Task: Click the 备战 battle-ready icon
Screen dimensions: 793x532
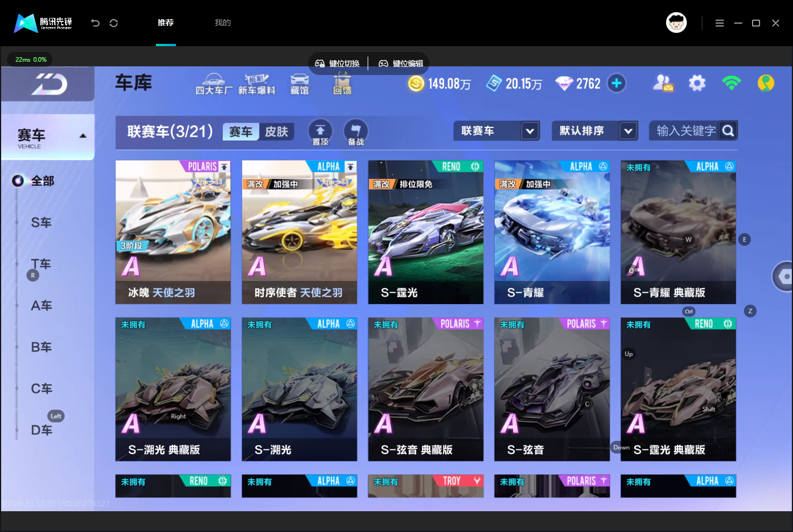Action: click(356, 132)
